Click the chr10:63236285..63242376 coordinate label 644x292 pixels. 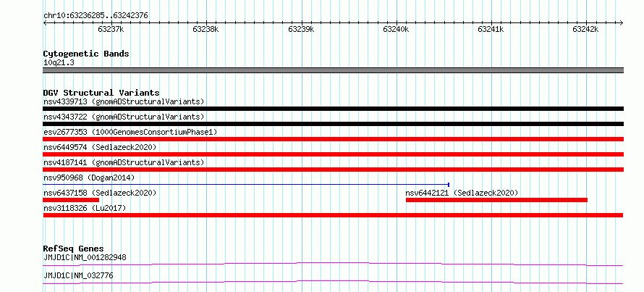(96, 16)
